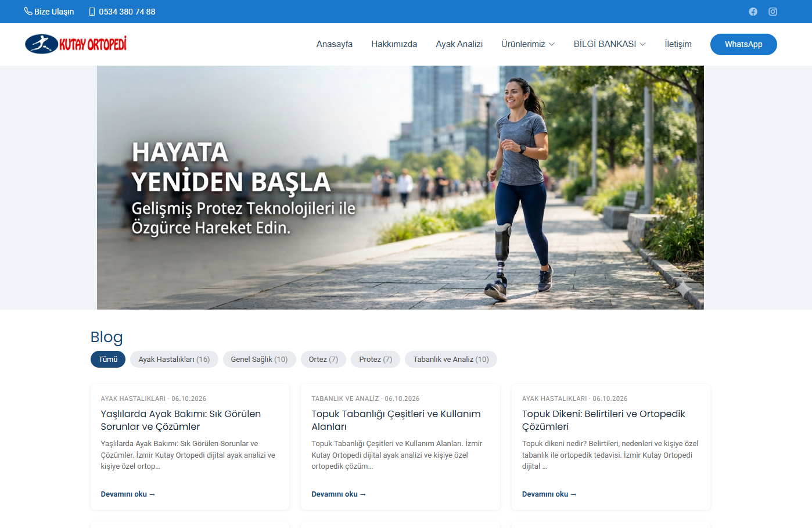Click Devamını oku under Yaşlılarda Ayak Bakımı

pyautogui.click(x=128, y=494)
